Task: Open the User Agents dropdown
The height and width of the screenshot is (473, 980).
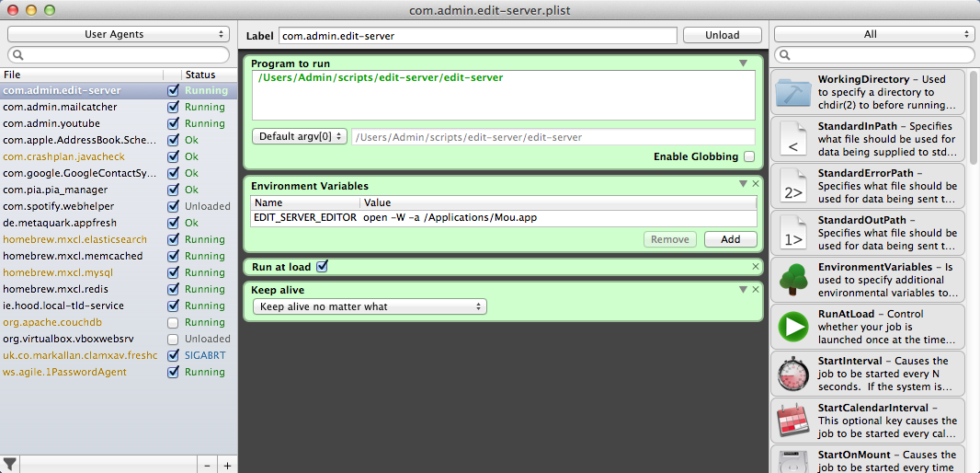Action: (x=119, y=34)
